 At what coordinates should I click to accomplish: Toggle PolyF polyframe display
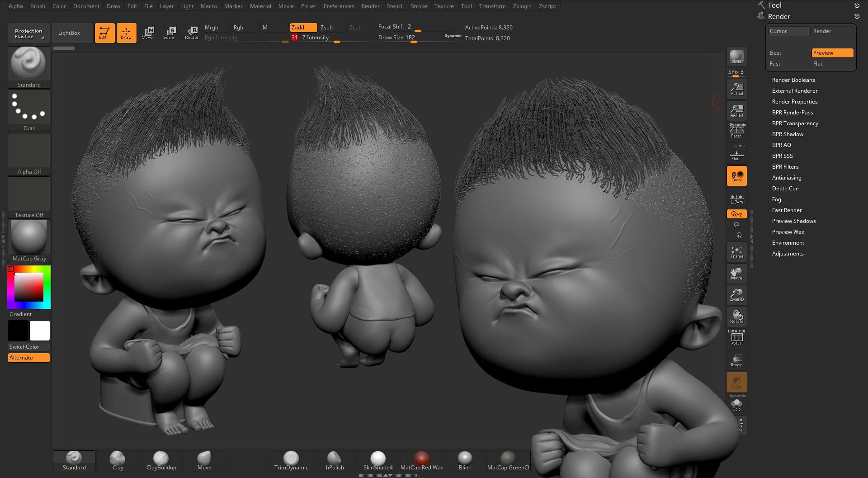[736, 338]
